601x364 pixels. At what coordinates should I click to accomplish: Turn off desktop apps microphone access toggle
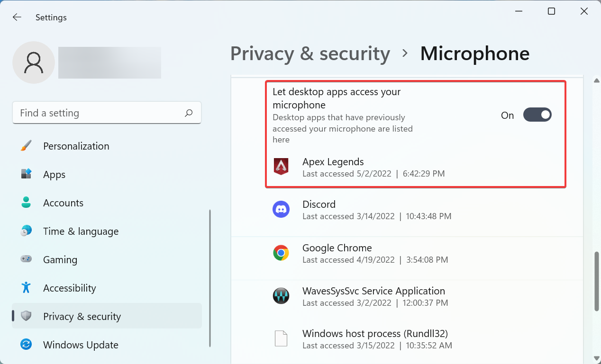click(x=537, y=115)
